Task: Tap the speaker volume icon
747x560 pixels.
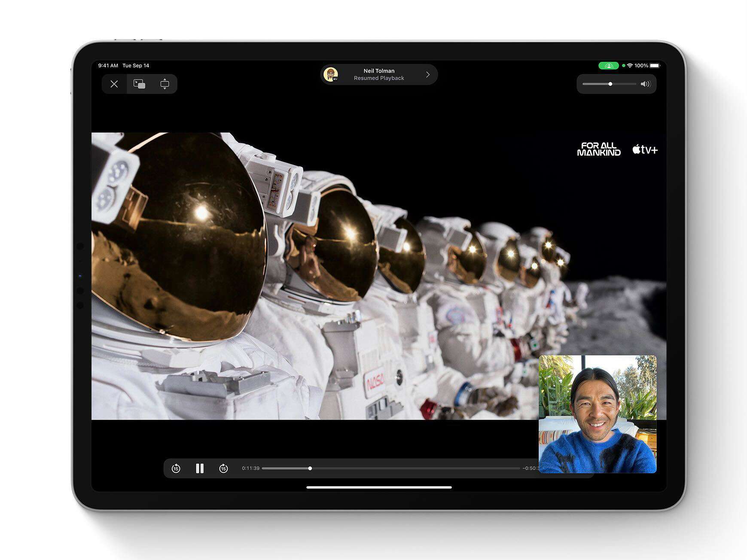Action: [645, 84]
